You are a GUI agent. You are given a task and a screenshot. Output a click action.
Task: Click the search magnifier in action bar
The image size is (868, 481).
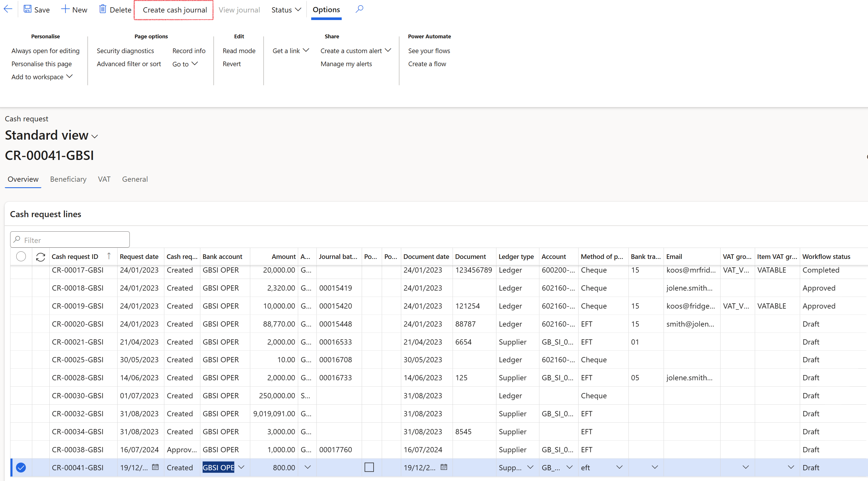coord(359,9)
